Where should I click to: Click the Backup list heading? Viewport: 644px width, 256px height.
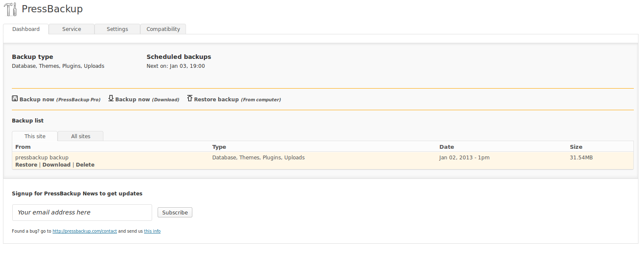[x=28, y=121]
